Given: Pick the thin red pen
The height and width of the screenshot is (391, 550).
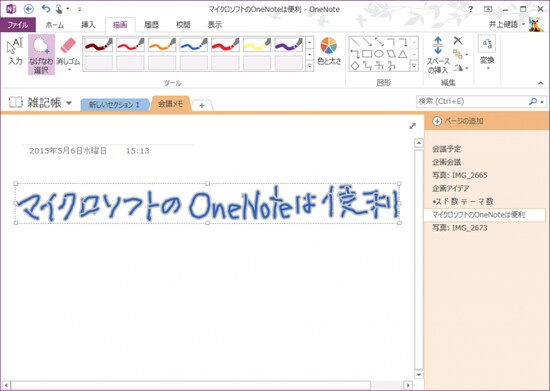Looking at the screenshot, I should [130, 45].
